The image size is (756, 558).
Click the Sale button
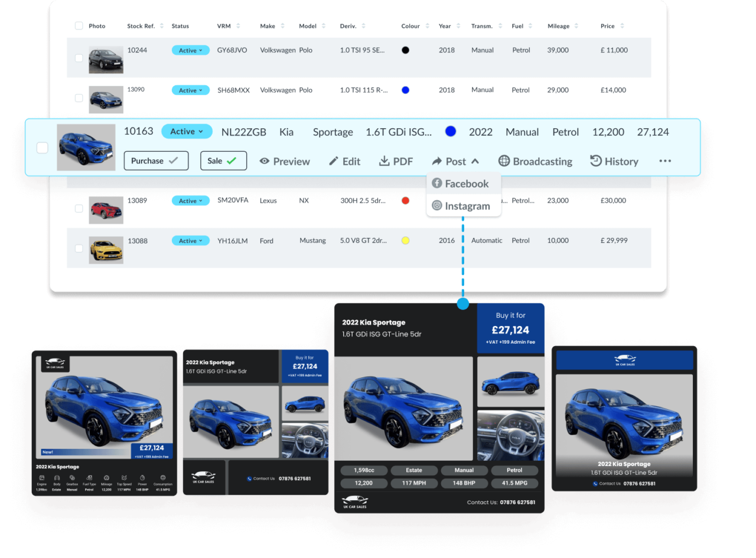coord(223,161)
